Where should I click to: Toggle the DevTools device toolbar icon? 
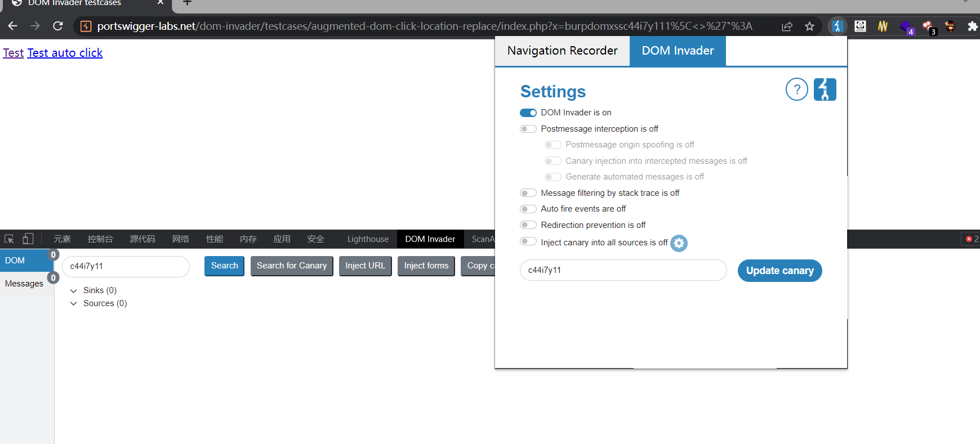pyautogui.click(x=28, y=239)
